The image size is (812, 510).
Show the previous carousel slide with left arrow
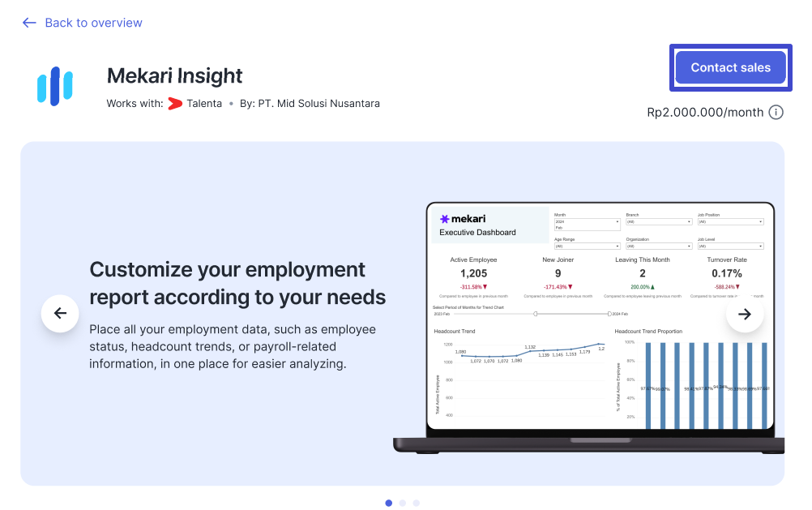[60, 313]
